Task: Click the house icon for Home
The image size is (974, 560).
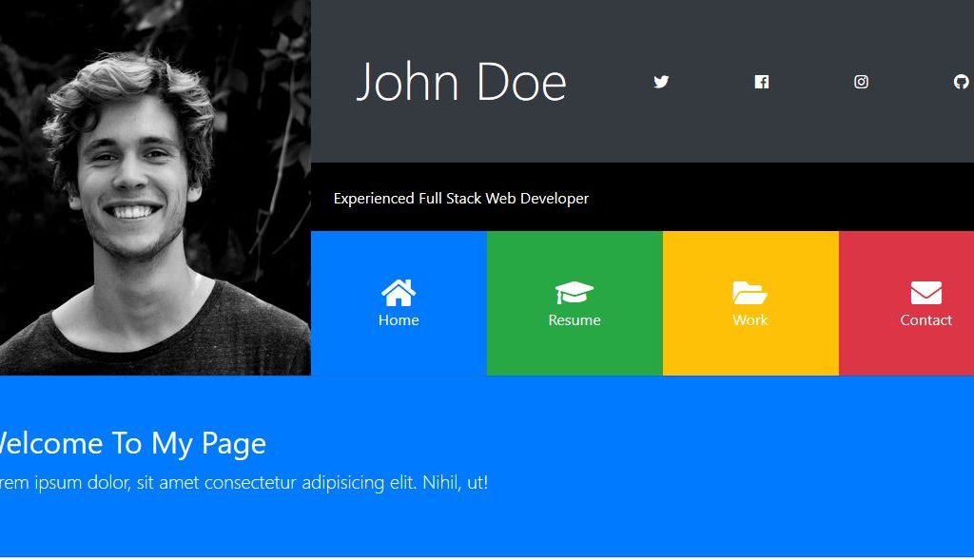Action: coord(399,292)
